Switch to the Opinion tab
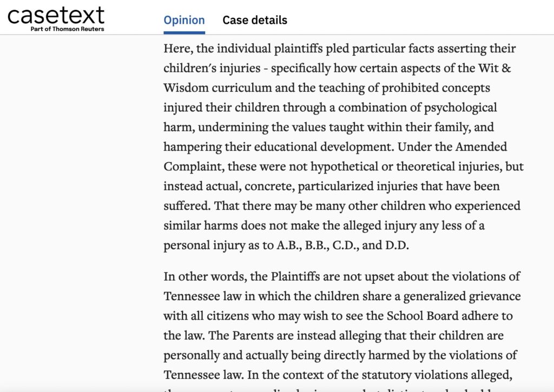The width and height of the screenshot is (554, 392). pos(184,21)
